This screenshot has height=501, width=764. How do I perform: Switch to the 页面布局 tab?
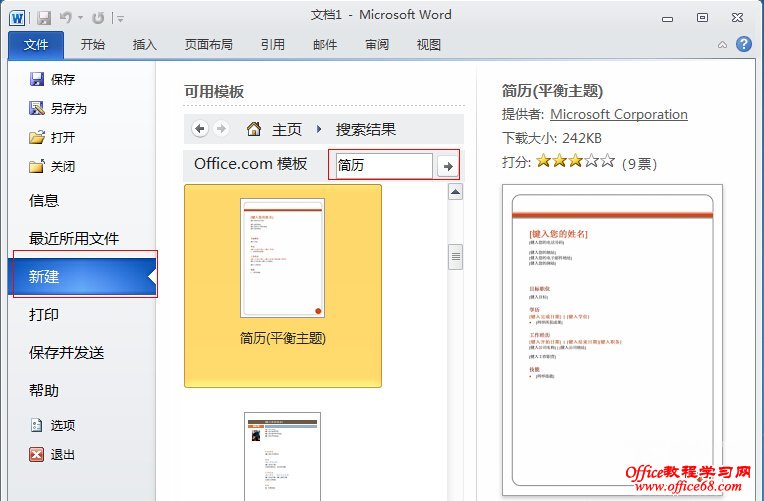209,45
